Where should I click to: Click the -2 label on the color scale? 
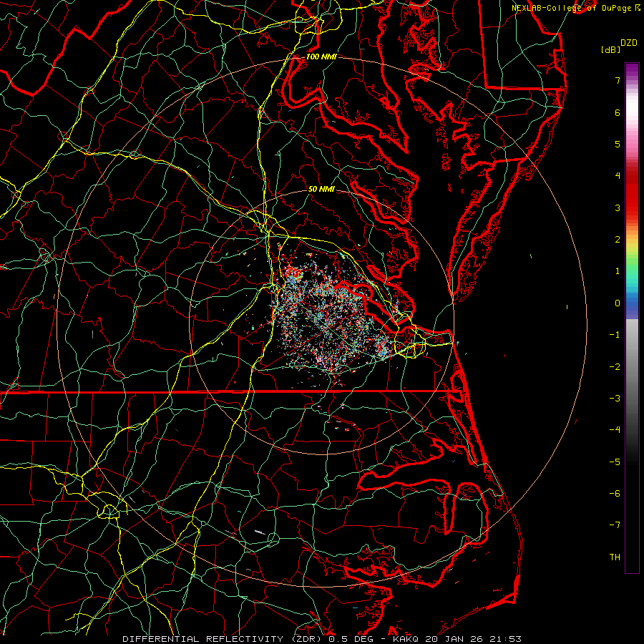point(615,367)
